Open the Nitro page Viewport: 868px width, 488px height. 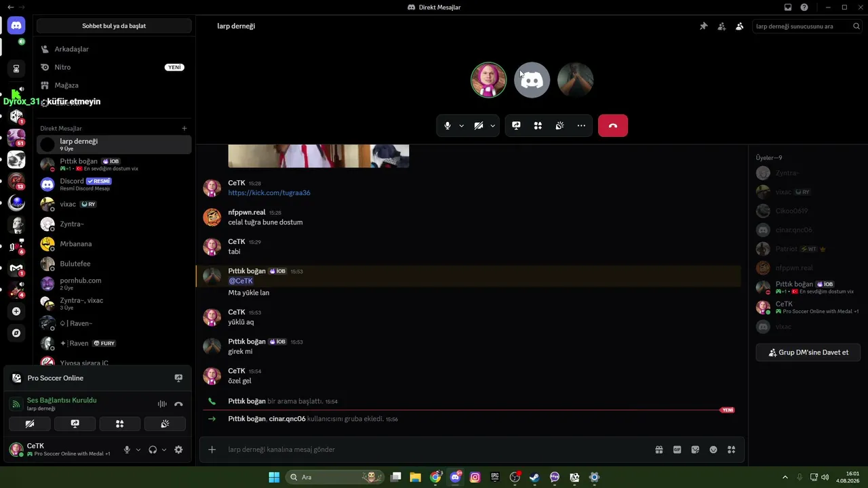(x=114, y=67)
